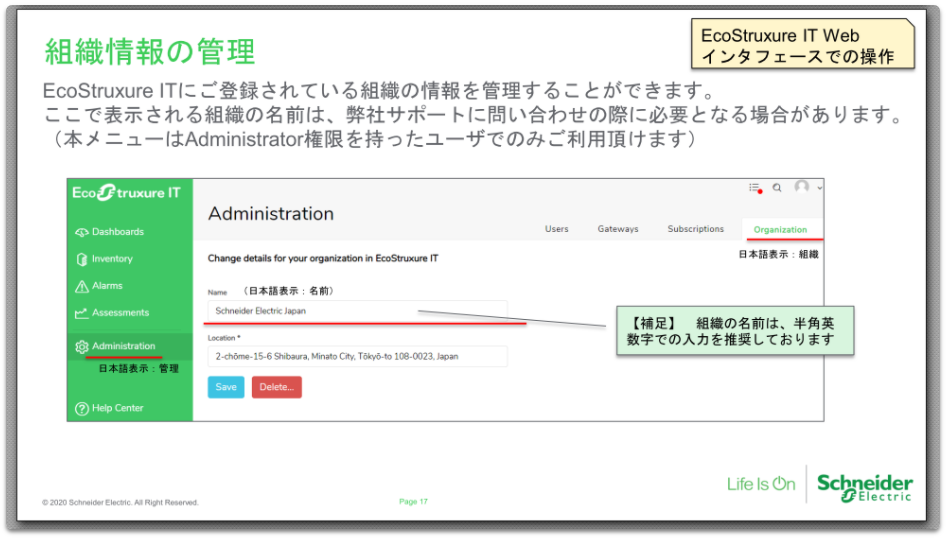
Task: Click the 'EcoStruxure IT Web' yellow note
Action: point(802,45)
